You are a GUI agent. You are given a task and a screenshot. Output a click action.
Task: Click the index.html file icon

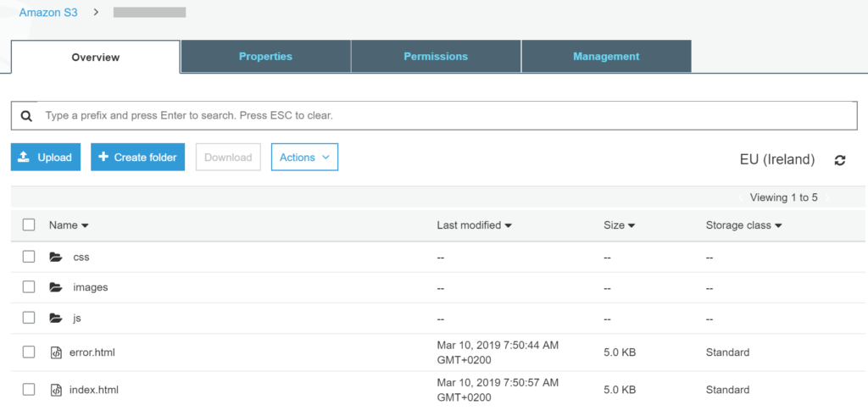point(55,390)
